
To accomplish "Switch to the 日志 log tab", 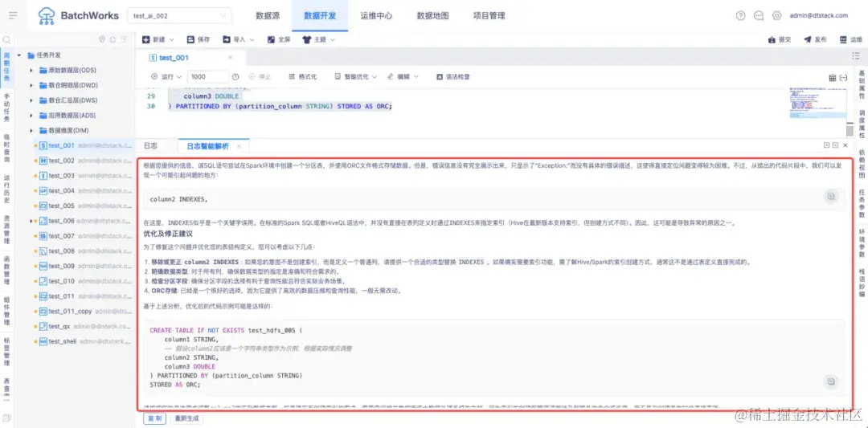I will pyautogui.click(x=150, y=146).
